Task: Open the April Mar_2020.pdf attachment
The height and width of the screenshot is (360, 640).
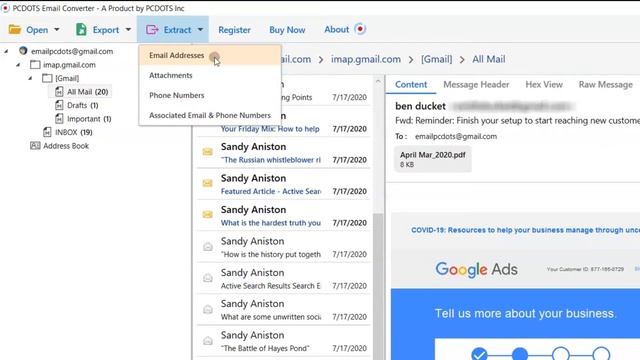Action: click(x=433, y=159)
